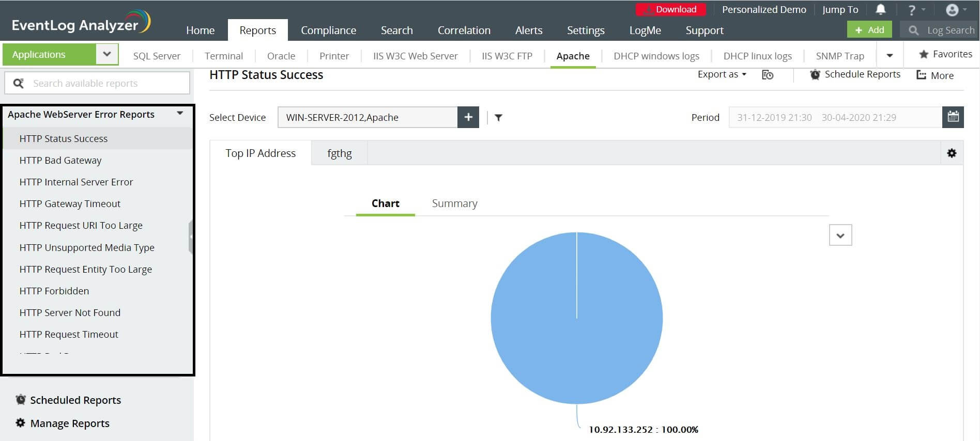Collapse Apache WebServer Error Reports group
This screenshot has height=441, width=980.
click(x=180, y=114)
